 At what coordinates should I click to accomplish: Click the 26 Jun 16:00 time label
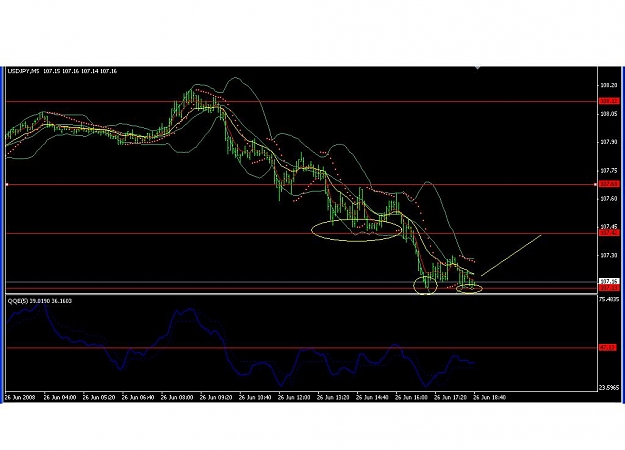tap(411, 398)
